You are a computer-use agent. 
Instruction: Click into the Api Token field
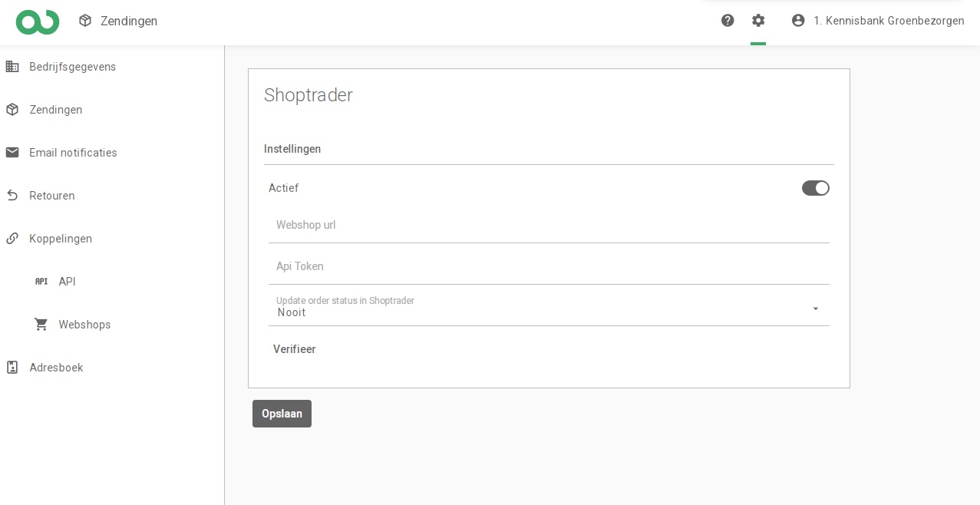click(548, 267)
